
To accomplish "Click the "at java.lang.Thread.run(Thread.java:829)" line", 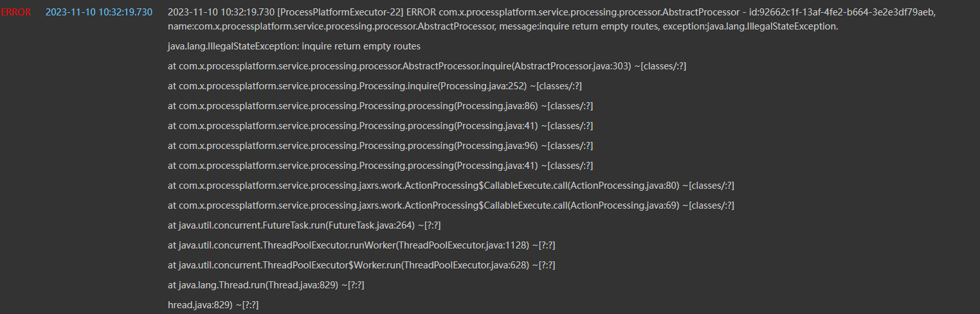I will pyautogui.click(x=266, y=285).
